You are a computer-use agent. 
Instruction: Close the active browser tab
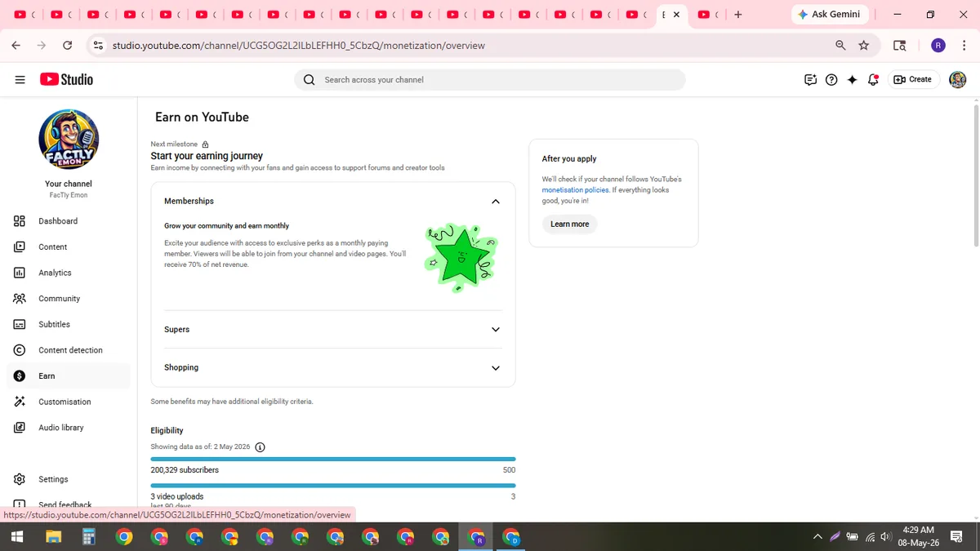tap(676, 15)
